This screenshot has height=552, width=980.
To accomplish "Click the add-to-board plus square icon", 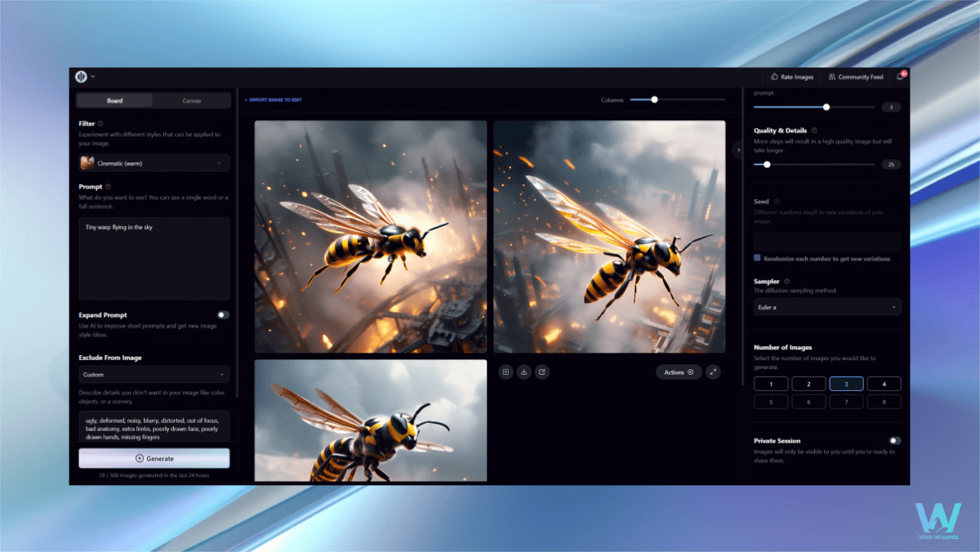I will tap(506, 372).
